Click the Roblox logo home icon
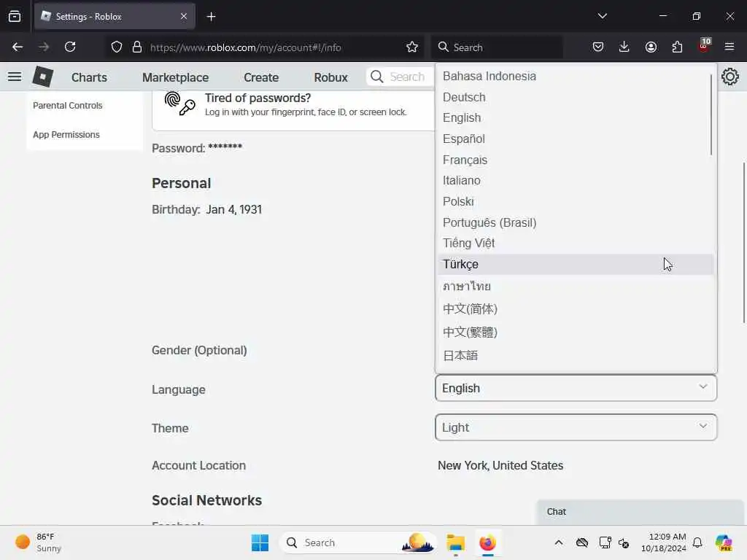This screenshot has width=747, height=560. click(x=42, y=77)
